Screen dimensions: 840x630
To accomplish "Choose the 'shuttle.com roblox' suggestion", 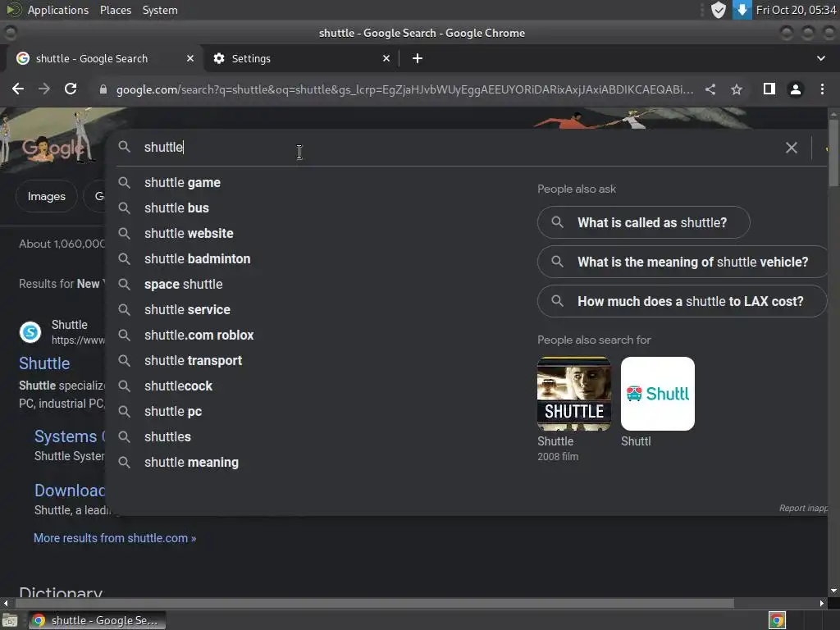I will 199,336.
